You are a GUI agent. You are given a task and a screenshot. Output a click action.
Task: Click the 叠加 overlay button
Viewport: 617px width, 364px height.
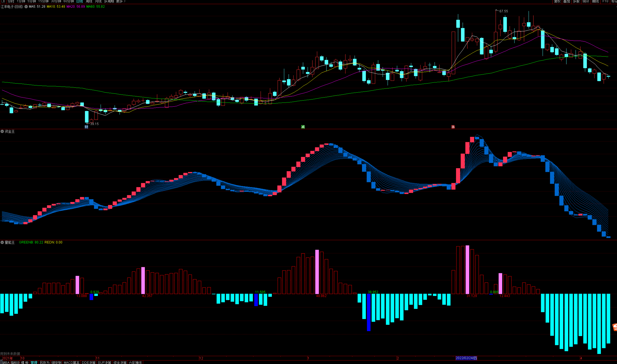coord(567,1)
